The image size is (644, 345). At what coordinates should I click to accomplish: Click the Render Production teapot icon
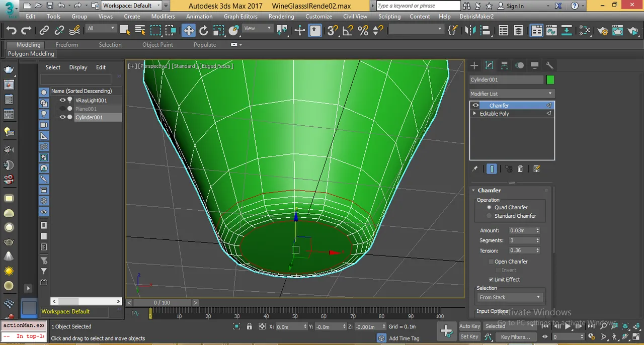click(633, 31)
